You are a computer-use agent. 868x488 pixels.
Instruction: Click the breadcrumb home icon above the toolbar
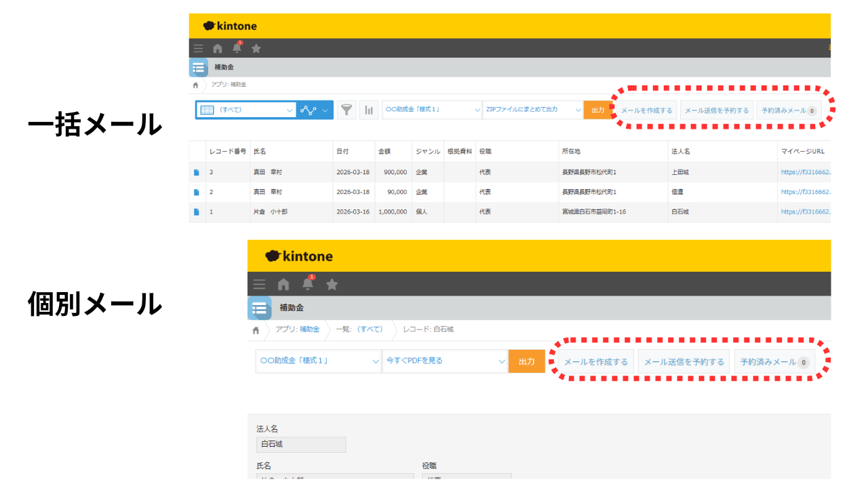point(195,85)
